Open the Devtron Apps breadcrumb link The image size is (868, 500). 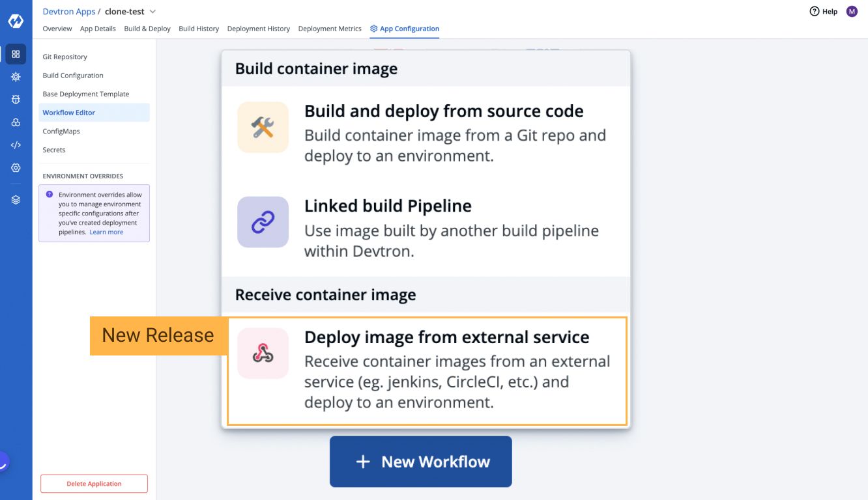(x=68, y=11)
